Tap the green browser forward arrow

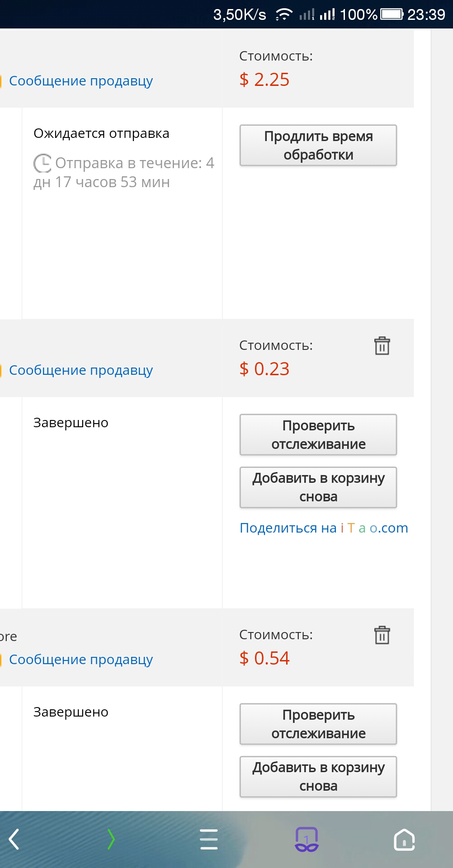[111, 840]
